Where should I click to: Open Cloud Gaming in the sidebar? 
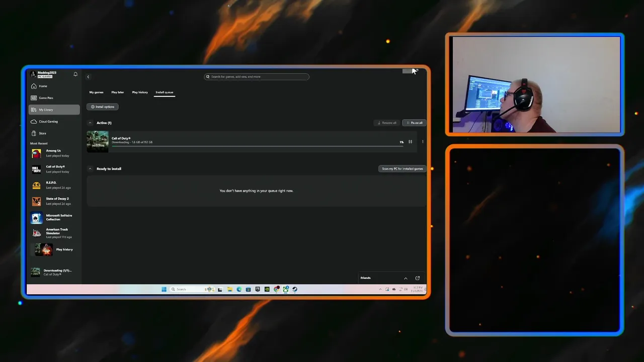(x=54, y=122)
